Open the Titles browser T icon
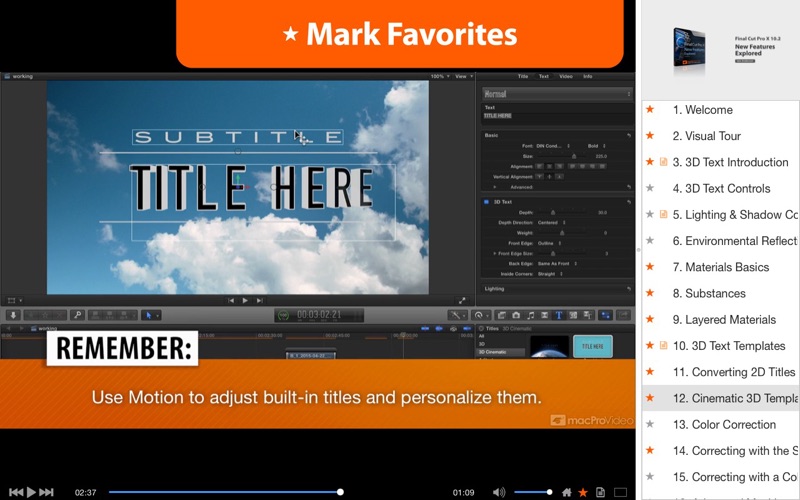Image resolution: width=800 pixels, height=500 pixels. (x=559, y=315)
